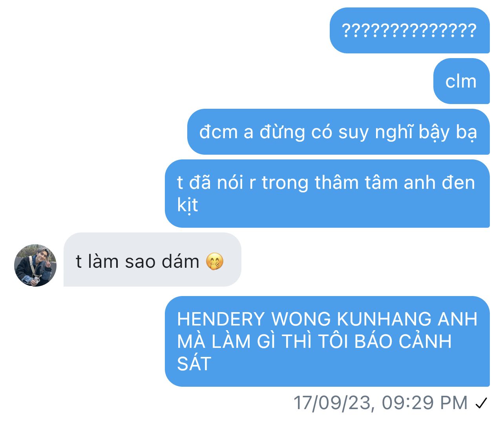The height and width of the screenshot is (426, 504).
Task: Select the question marks message bubble
Action: coord(410,30)
